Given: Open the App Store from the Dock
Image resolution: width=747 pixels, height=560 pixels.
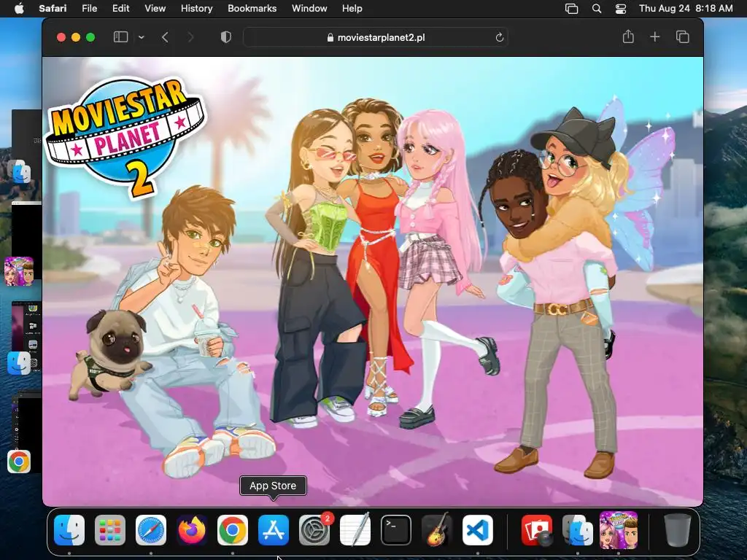Looking at the screenshot, I should click(274, 529).
